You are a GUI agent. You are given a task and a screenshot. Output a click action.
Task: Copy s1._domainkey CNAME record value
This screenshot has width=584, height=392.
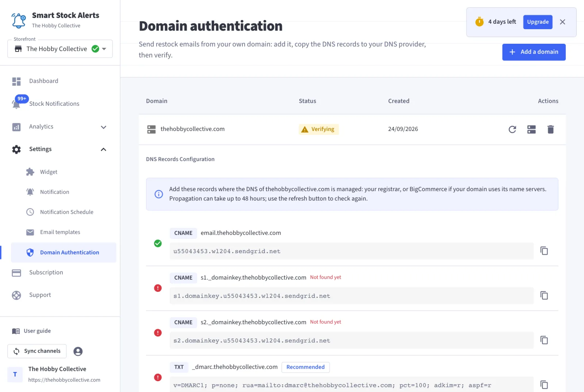544,295
